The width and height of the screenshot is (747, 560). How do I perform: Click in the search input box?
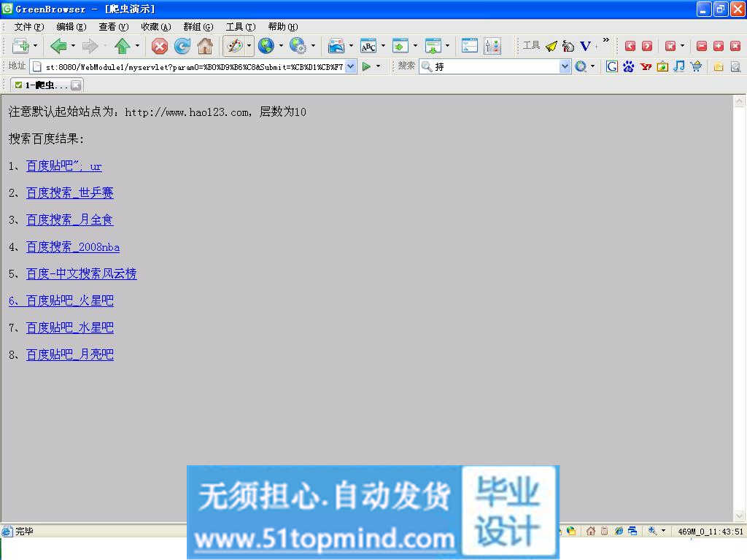[495, 66]
